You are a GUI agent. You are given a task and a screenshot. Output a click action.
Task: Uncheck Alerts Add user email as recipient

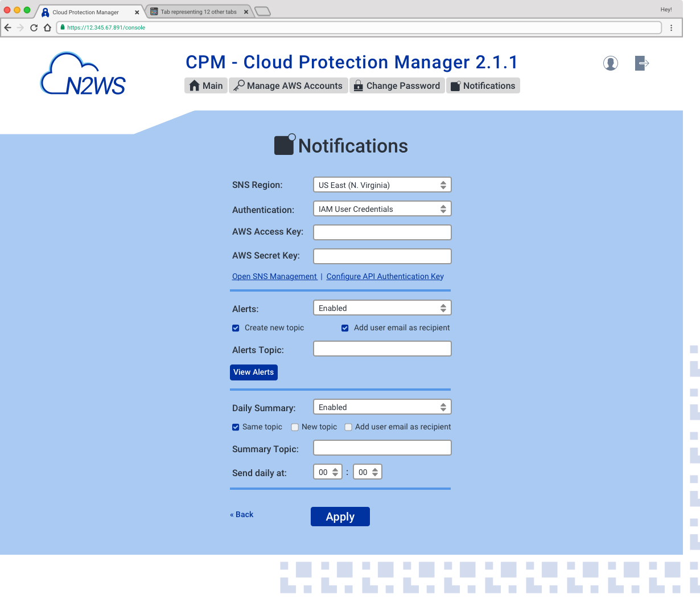(345, 328)
